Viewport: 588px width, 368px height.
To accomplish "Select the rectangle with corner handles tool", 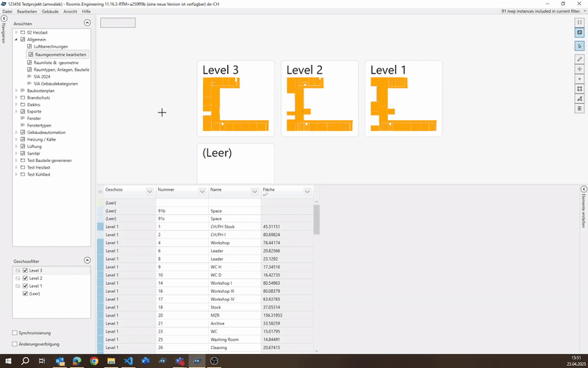I will coord(580,88).
